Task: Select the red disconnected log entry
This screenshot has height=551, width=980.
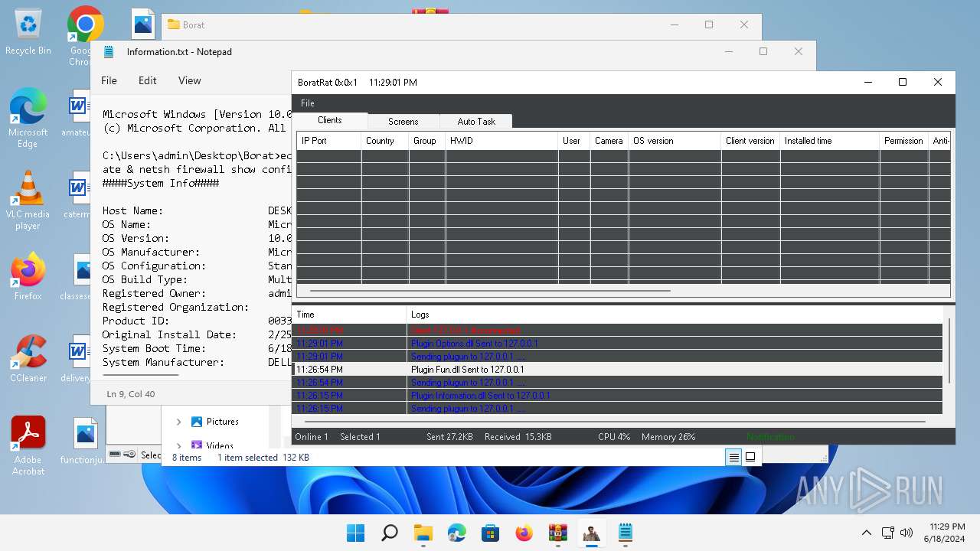Action: (617, 331)
